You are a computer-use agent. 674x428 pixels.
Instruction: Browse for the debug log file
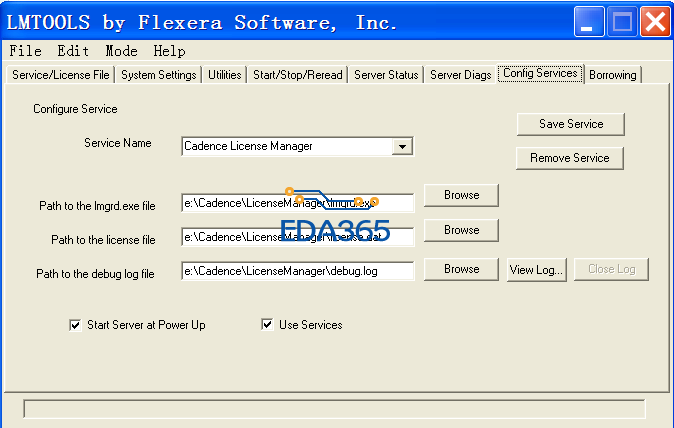[461, 269]
